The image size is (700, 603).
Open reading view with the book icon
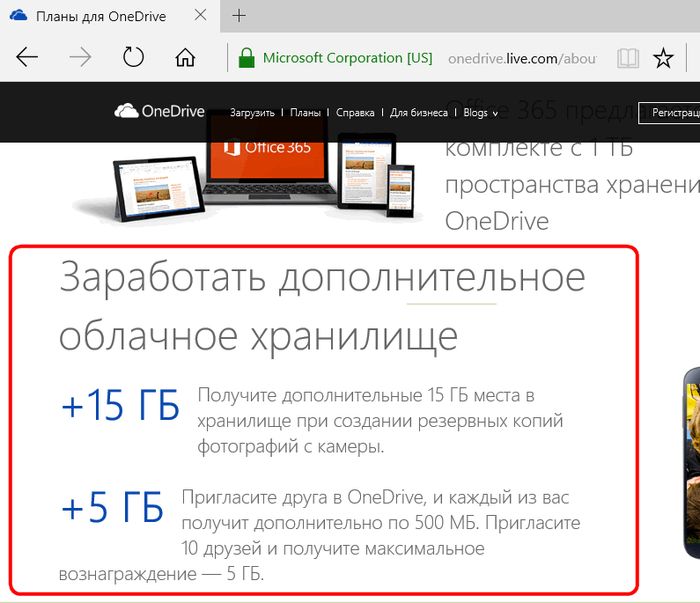click(x=628, y=58)
